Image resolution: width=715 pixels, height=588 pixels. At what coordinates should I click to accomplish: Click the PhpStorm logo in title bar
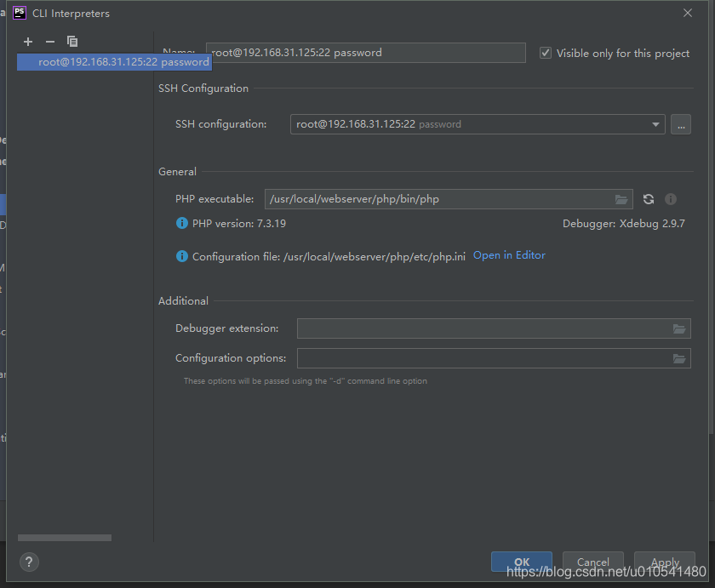point(20,13)
